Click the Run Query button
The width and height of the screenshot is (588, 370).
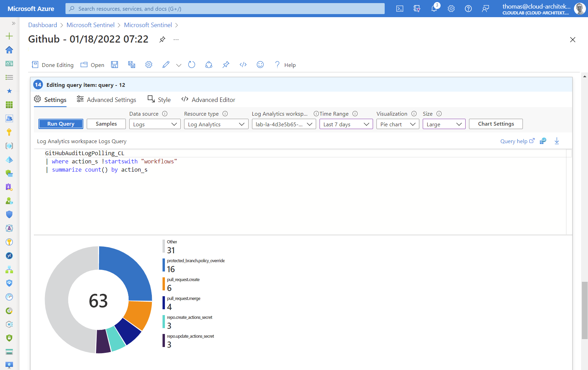pyautogui.click(x=61, y=124)
